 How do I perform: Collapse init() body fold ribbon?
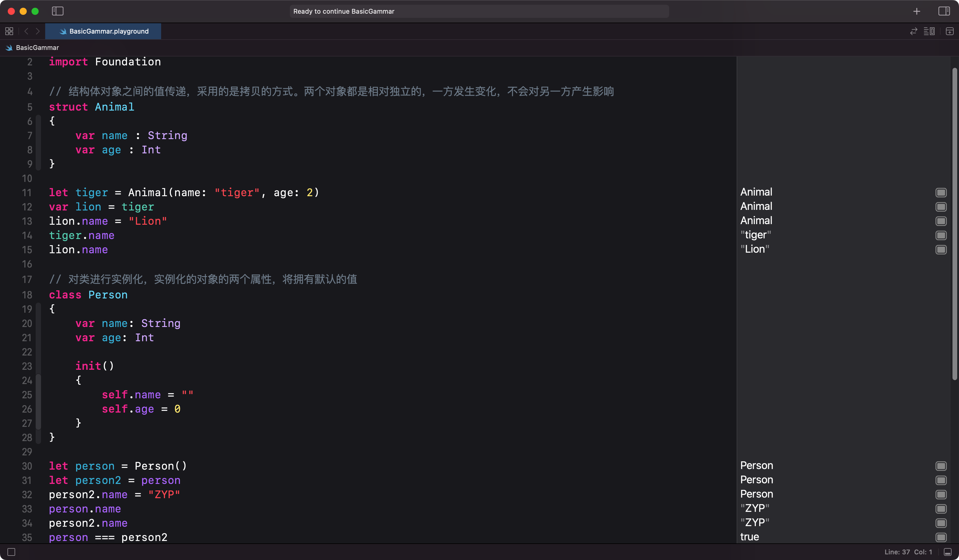tap(38, 401)
